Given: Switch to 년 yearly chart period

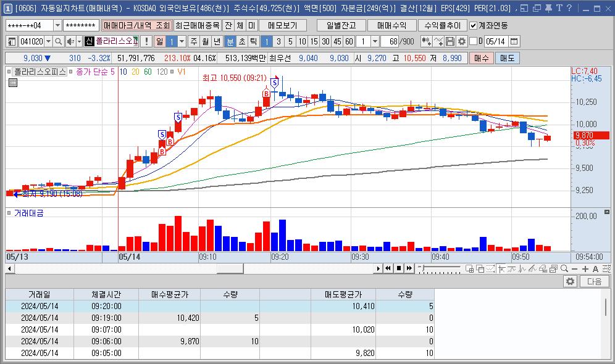Looking at the screenshot, I should tap(217, 41).
